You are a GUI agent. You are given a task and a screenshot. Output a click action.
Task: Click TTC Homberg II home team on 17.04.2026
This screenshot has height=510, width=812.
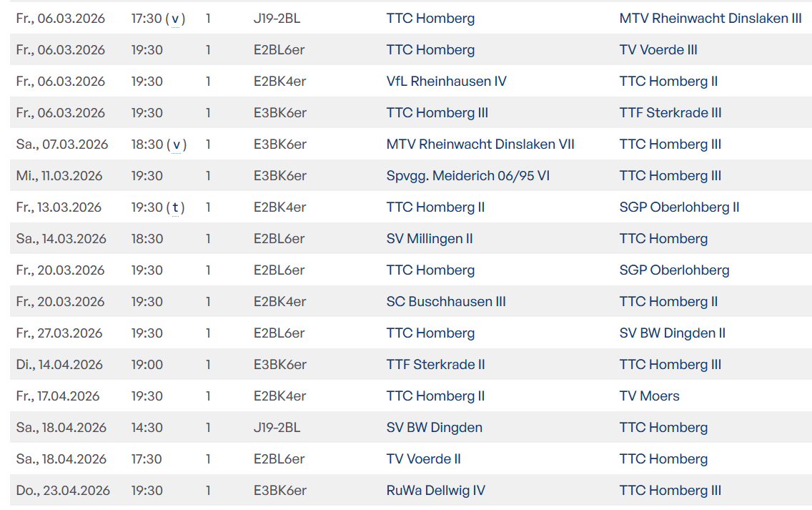point(435,396)
